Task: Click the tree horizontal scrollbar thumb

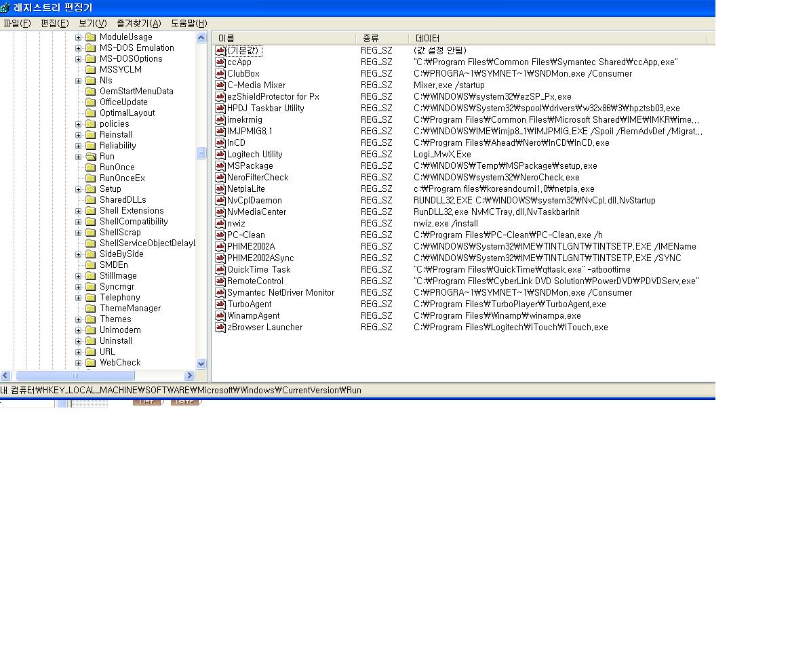Action: pyautogui.click(x=75, y=375)
